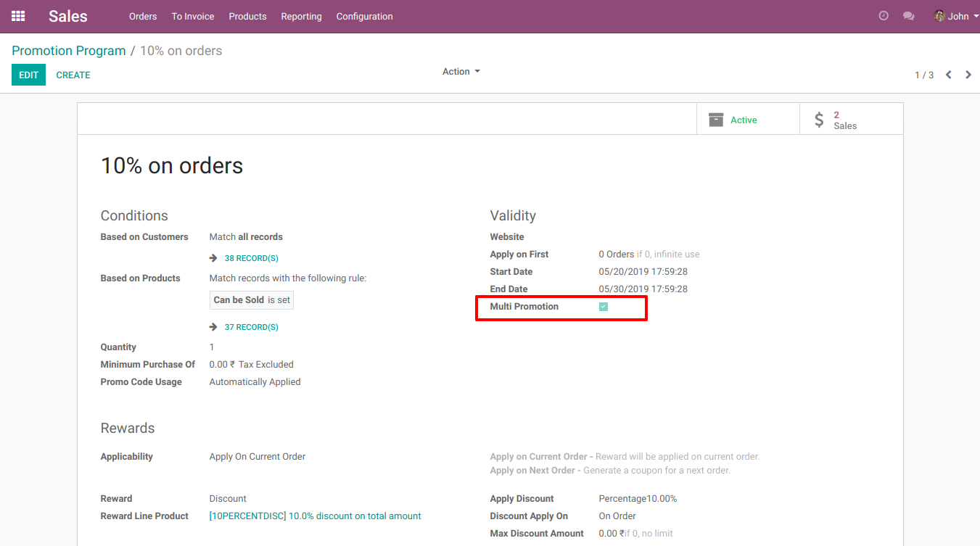The height and width of the screenshot is (546, 980).
Task: Go to next record arrow
Action: [968, 75]
